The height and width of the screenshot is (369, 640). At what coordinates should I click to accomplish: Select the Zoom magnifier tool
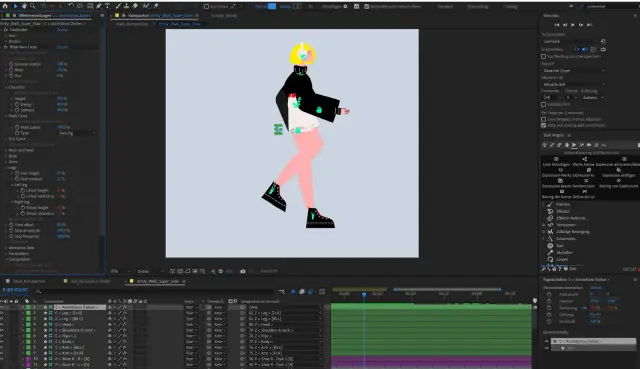coord(33,6)
